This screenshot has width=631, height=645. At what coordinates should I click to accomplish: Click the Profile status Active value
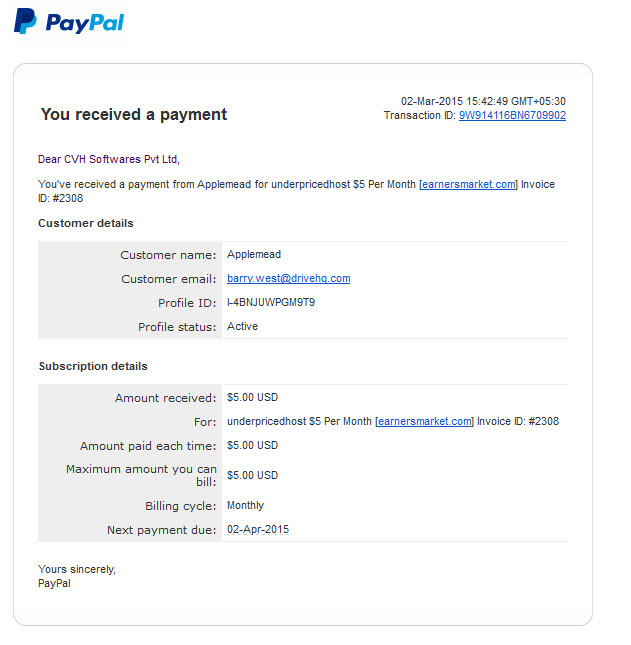242,326
